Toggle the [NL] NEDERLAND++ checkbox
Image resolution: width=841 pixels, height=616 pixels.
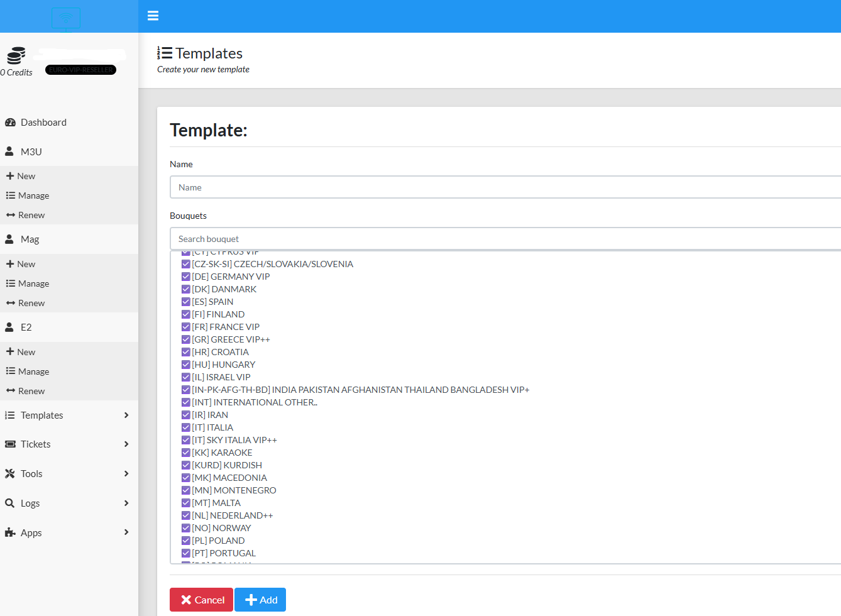(186, 515)
